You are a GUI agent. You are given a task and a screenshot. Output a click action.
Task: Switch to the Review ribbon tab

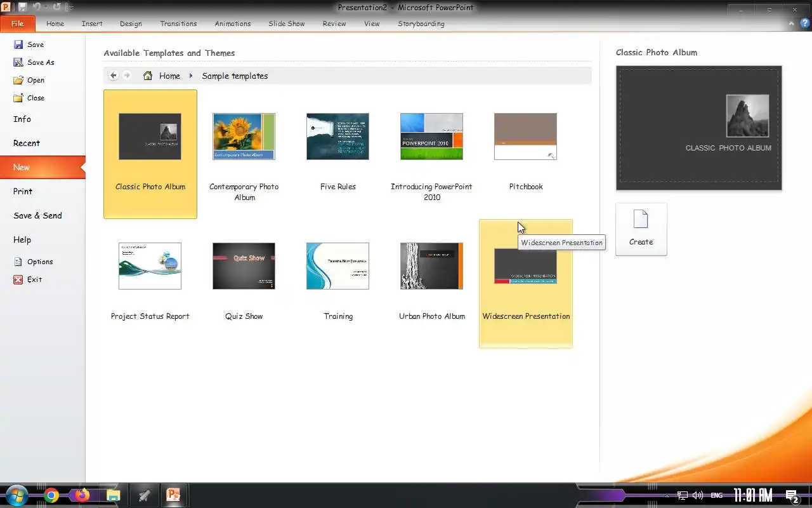(x=334, y=24)
